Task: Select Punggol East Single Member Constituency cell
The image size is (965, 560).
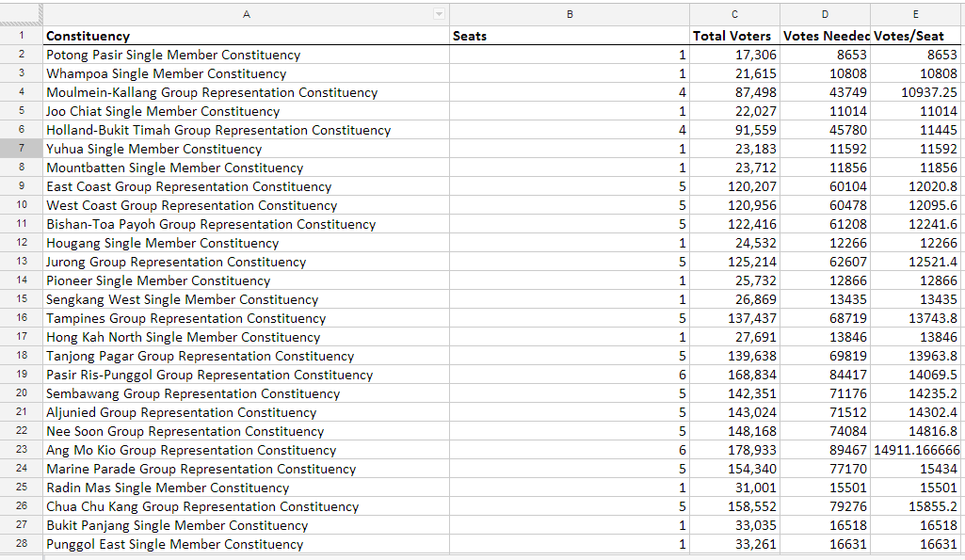Action: tap(246, 543)
